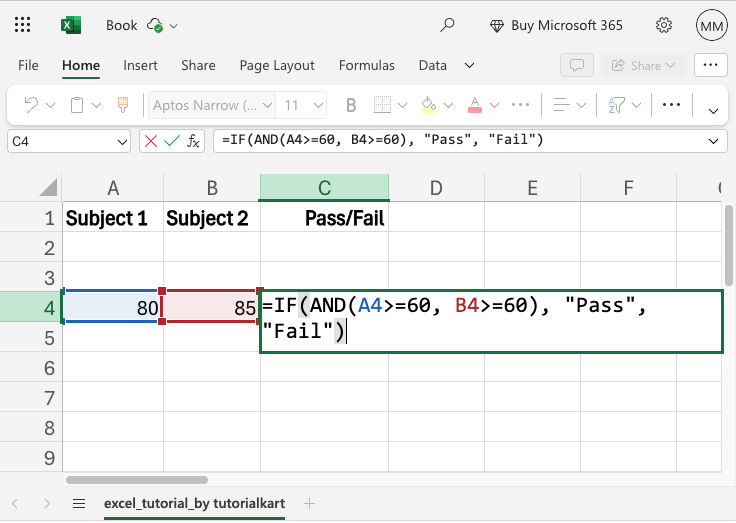
Task: Switch to the Page Layout tab
Action: click(277, 65)
